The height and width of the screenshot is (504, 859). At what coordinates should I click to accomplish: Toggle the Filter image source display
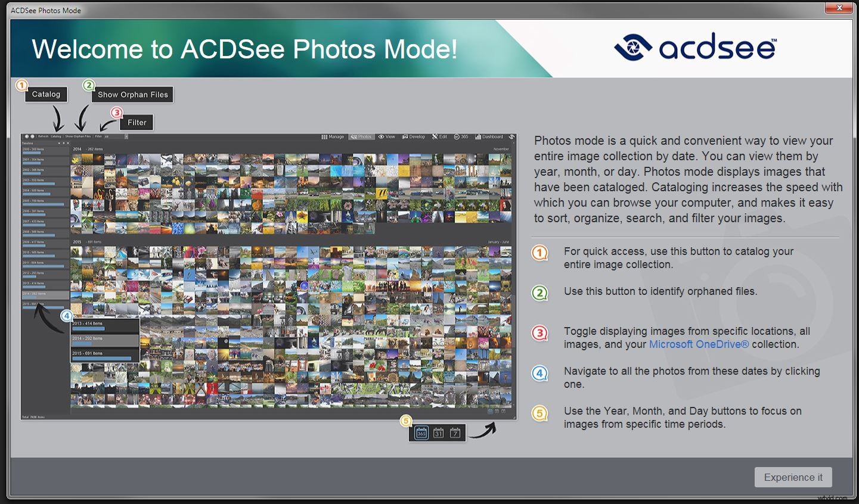tap(136, 122)
